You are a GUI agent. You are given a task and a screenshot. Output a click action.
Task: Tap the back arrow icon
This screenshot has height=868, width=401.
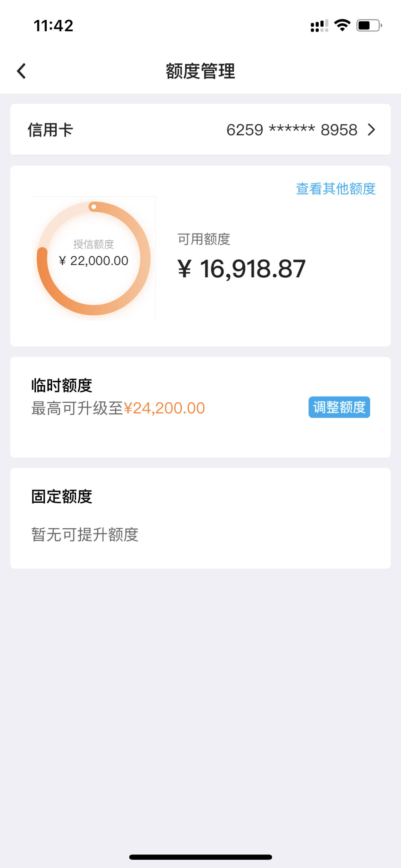pyautogui.click(x=21, y=71)
